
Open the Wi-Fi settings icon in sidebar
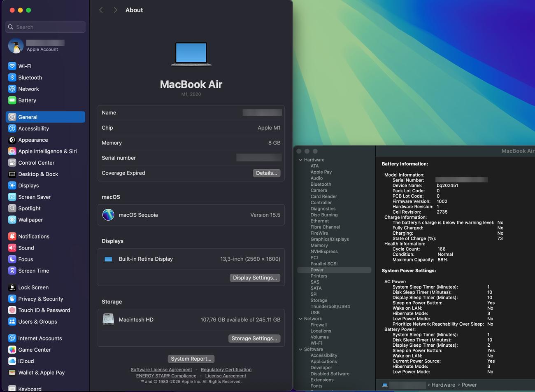[12, 66]
